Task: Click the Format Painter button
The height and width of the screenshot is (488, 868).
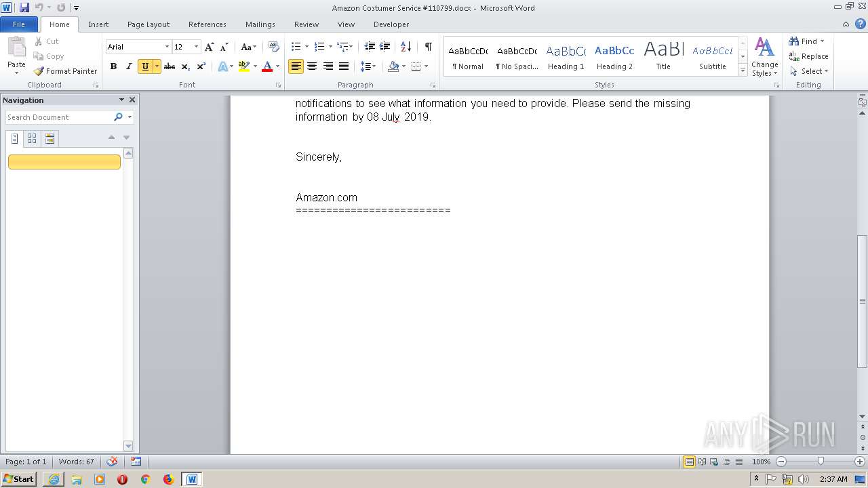Action: coord(66,71)
